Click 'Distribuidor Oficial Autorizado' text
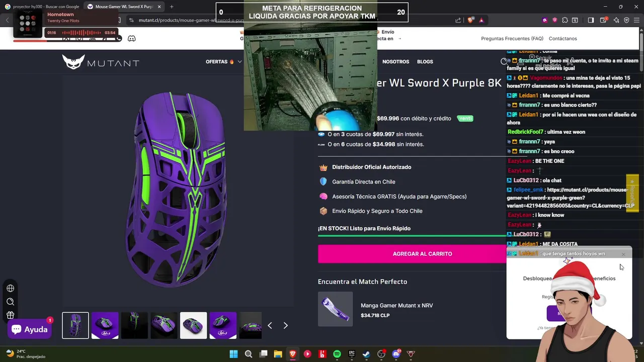The width and height of the screenshot is (644, 362). click(x=372, y=167)
